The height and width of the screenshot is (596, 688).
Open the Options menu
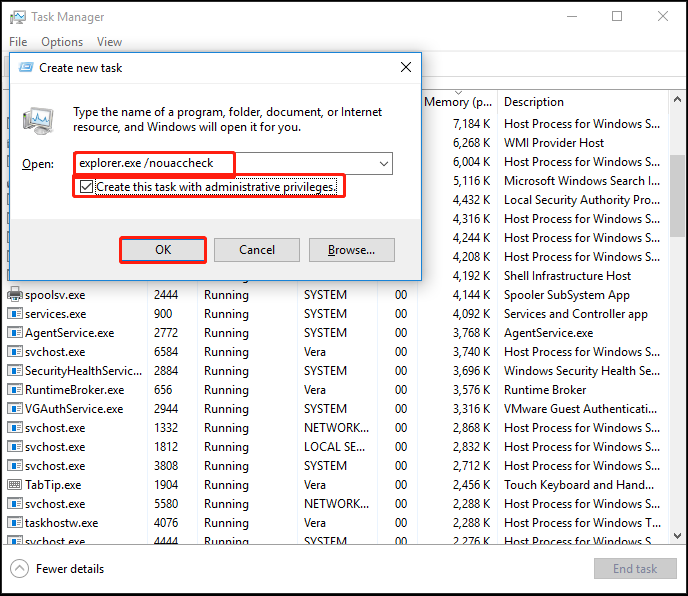(x=62, y=42)
